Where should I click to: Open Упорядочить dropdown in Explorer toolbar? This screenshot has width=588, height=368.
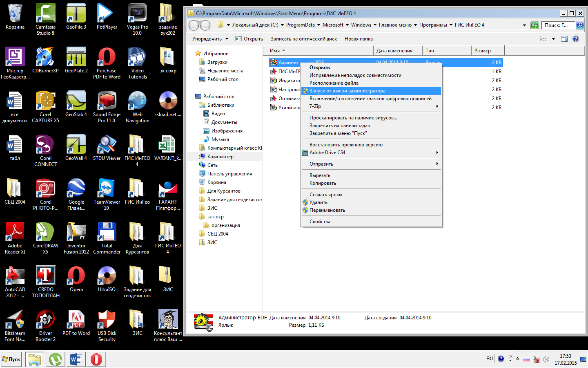(x=210, y=39)
